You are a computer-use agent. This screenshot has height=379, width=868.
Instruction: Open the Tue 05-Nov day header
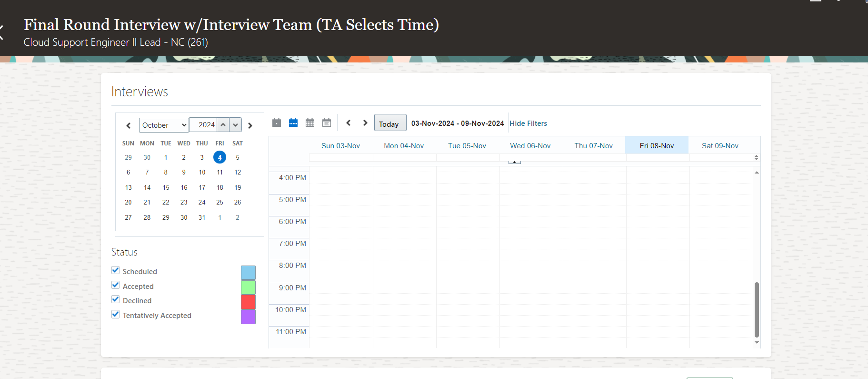[468, 146]
